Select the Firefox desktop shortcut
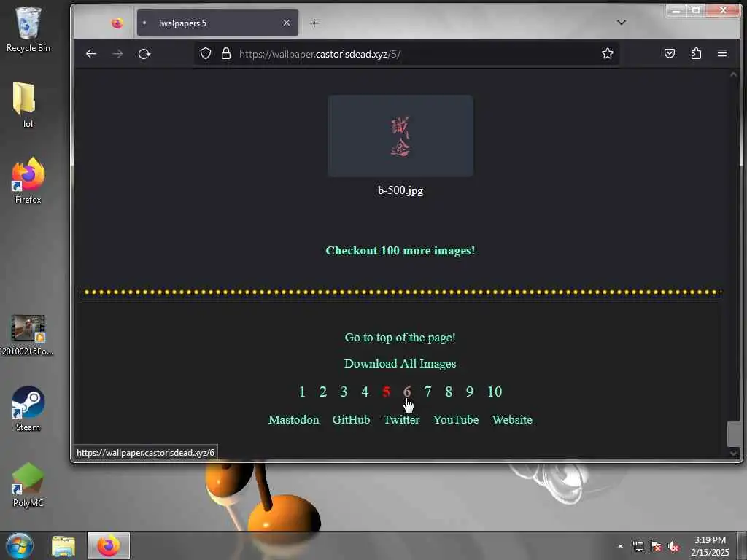The image size is (747, 560). [x=28, y=181]
